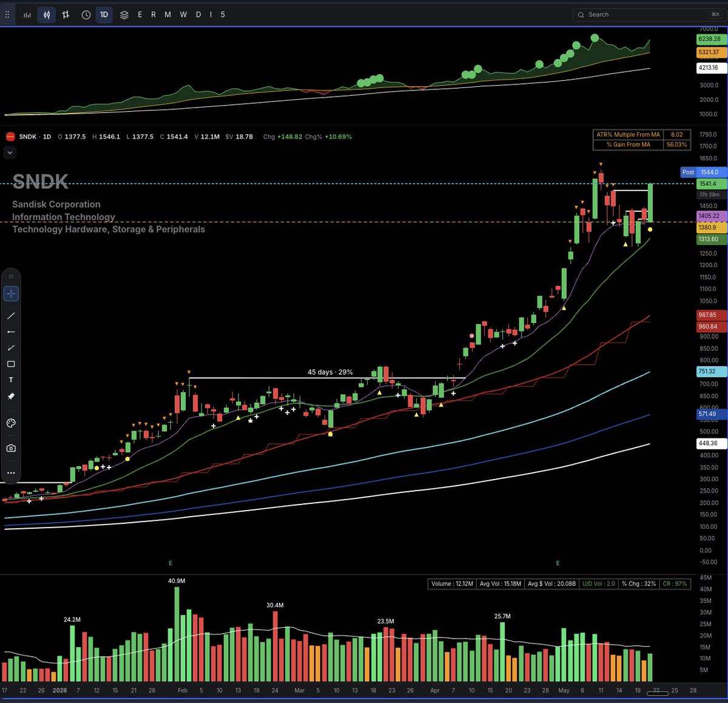Select the candlestick chart type
This screenshot has width=728, height=703.
click(46, 15)
